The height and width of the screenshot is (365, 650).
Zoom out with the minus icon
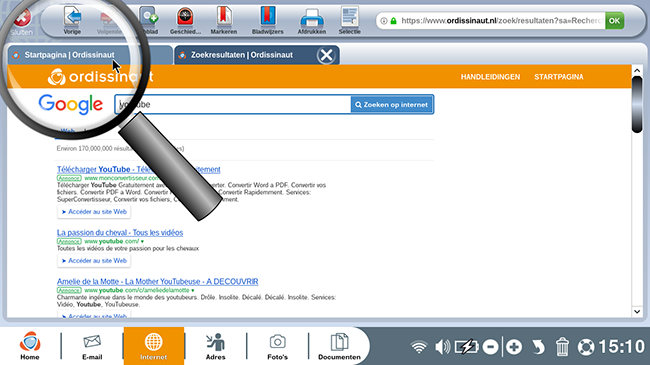490,347
